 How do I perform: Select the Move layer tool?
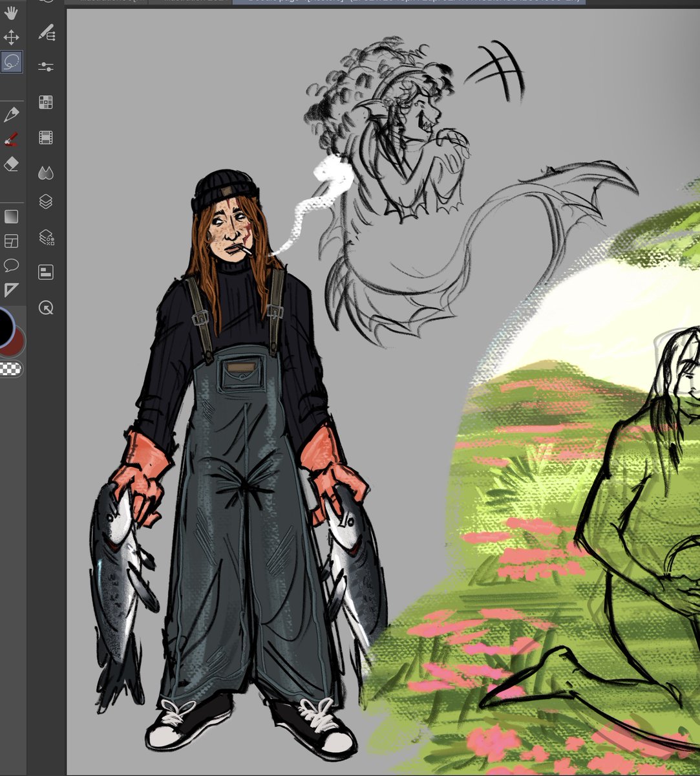12,36
